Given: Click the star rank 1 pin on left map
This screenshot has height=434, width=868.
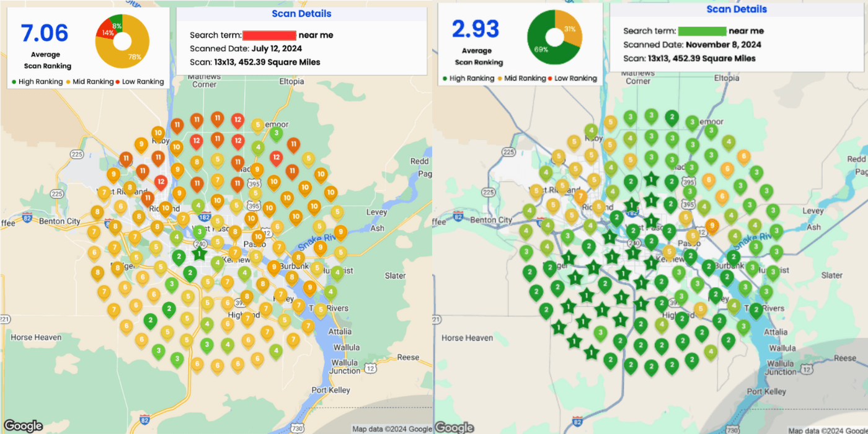Looking at the screenshot, I should click(x=199, y=253).
